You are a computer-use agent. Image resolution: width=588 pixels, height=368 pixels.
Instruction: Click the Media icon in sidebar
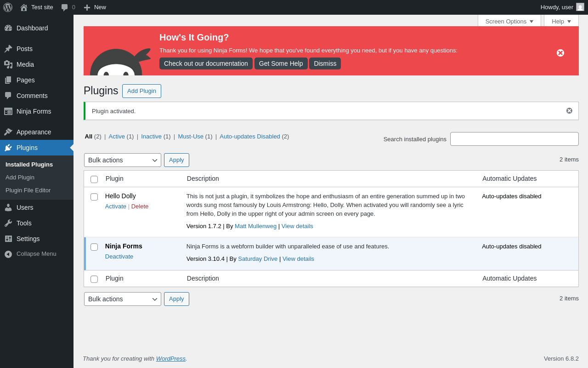coord(8,64)
